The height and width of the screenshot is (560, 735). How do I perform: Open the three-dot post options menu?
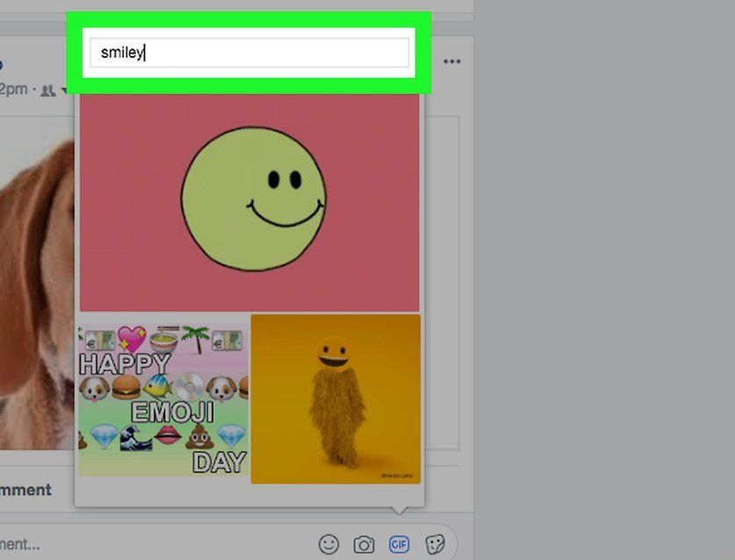[452, 61]
